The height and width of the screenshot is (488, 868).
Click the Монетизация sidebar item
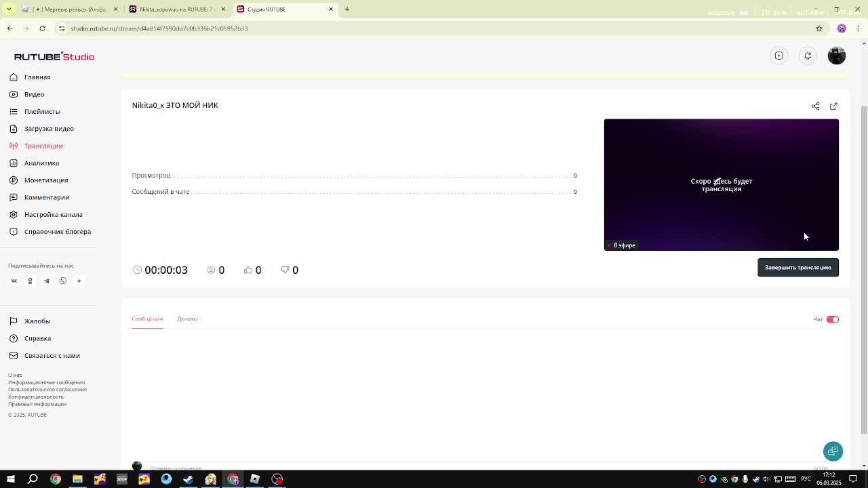pos(39,180)
